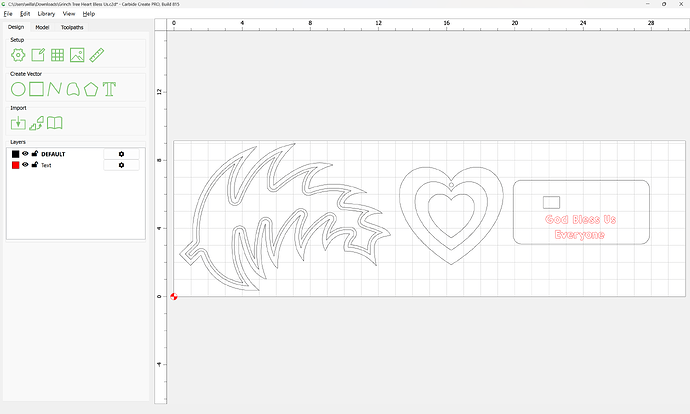Screen dimensions: 690x414
Task: Click black color swatch of DEFAULT layer
Action: 15,154
